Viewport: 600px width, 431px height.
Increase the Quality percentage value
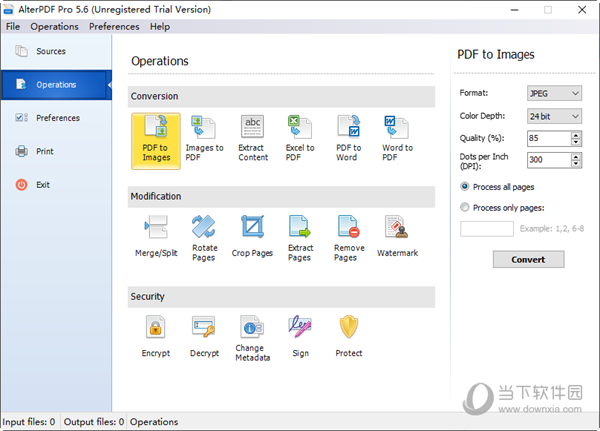[576, 135]
